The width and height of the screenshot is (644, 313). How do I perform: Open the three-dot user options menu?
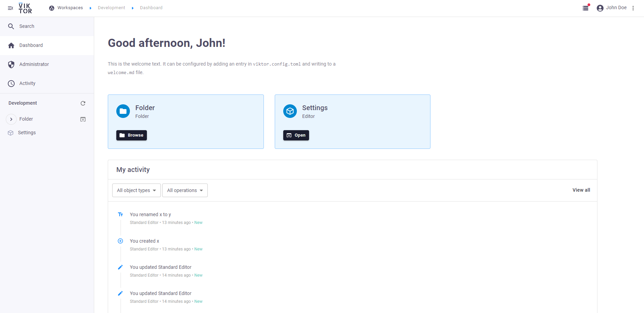(633, 8)
